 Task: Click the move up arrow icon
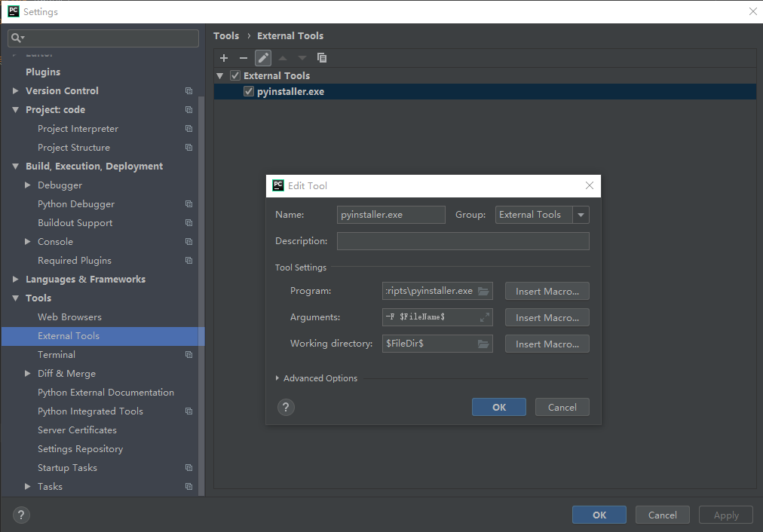(283, 58)
